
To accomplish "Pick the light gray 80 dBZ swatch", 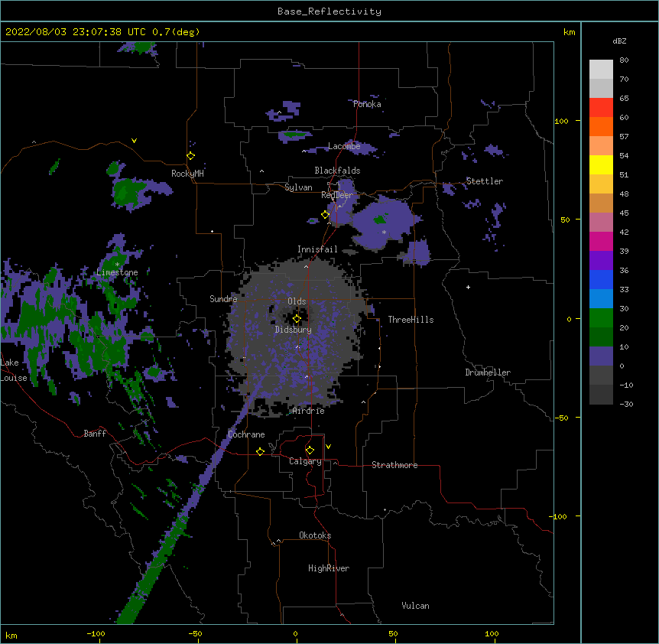I will point(601,70).
